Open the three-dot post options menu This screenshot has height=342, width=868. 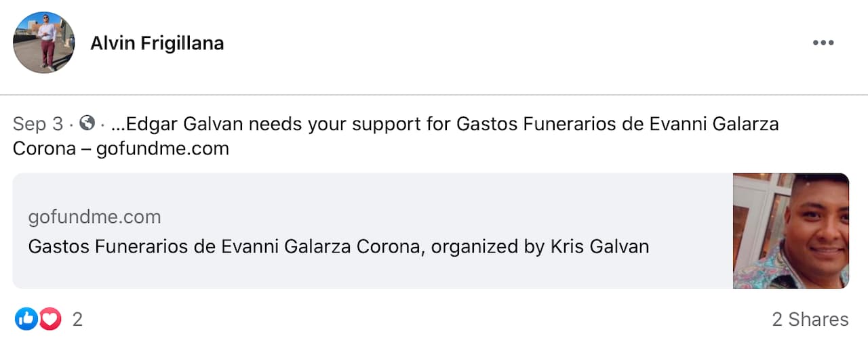[823, 43]
